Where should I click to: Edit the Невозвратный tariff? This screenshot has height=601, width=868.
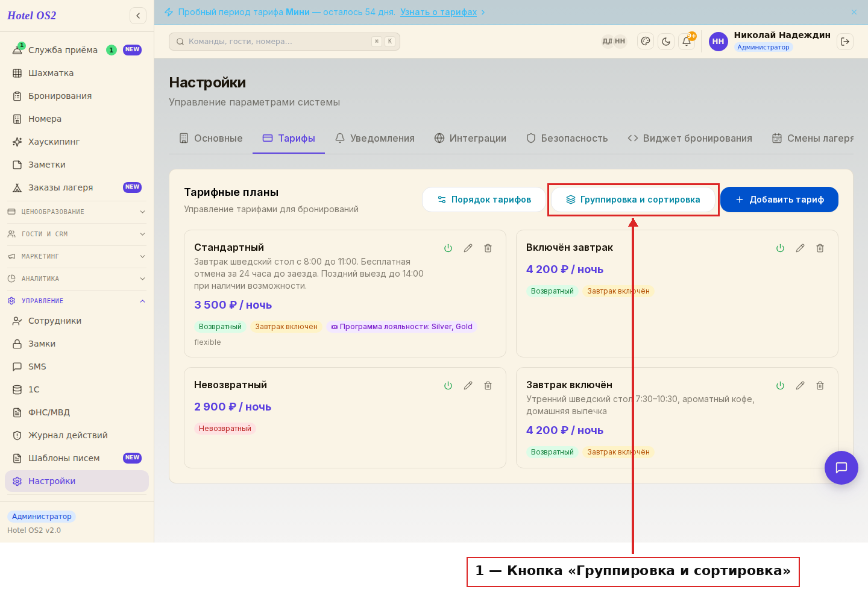coord(468,386)
